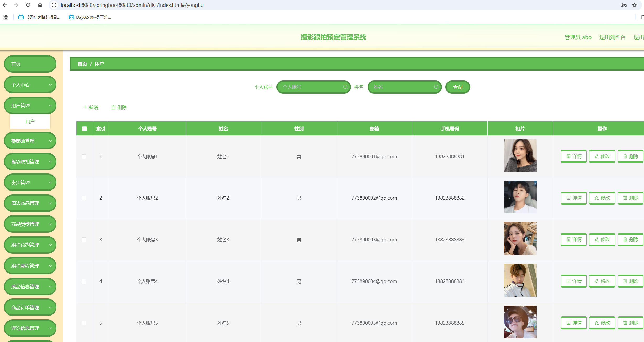
Task: Expand the 个人中心 sidebar menu
Action: tap(30, 85)
